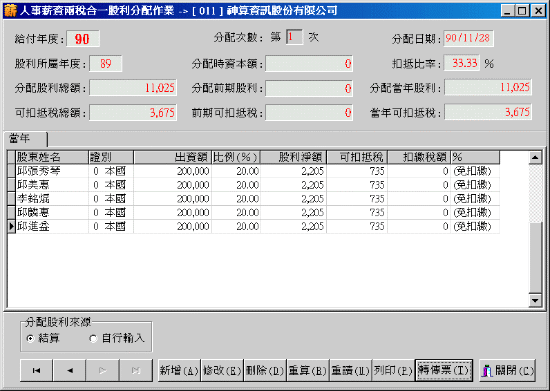Click the 比例(%) column header
This screenshot has height=391, width=550.
coord(236,157)
